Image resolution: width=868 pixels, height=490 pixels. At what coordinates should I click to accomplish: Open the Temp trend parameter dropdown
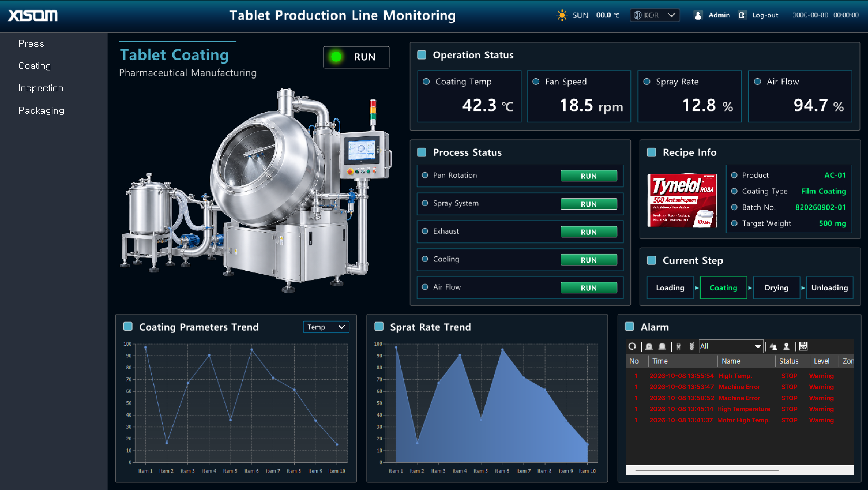[326, 327]
